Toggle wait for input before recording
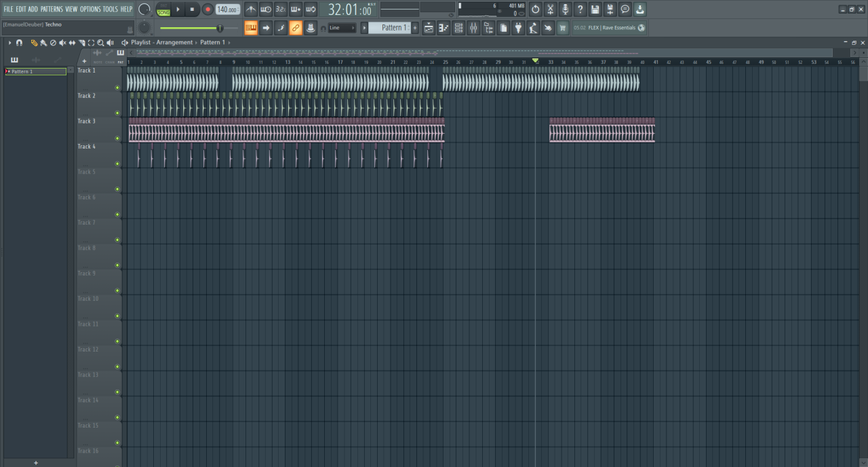868x467 pixels. pyautogui.click(x=266, y=10)
